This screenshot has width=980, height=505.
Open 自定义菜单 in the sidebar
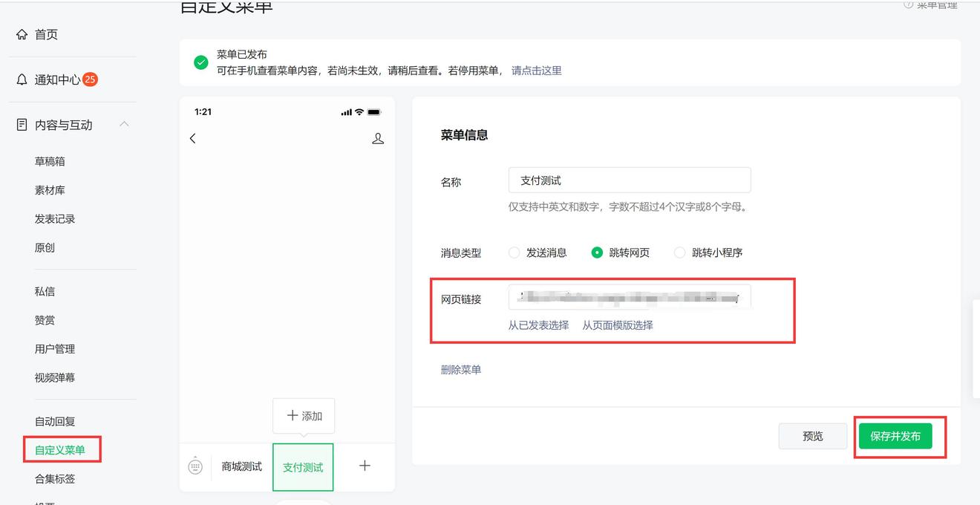60,450
